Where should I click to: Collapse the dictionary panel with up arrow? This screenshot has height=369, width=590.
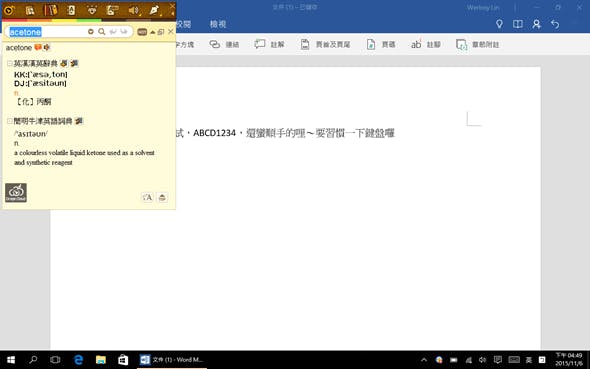[x=152, y=32]
